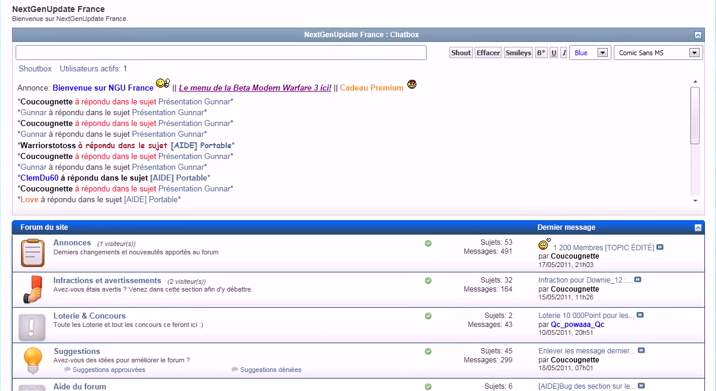This screenshot has width=716, height=391.
Task: Click the Annonces clipboard forum icon
Action: pos(32,253)
